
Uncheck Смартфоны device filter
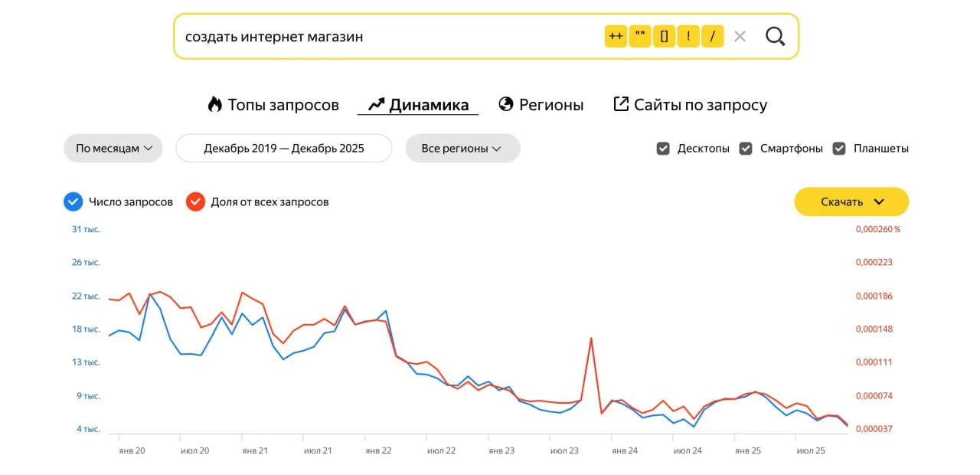(x=746, y=148)
